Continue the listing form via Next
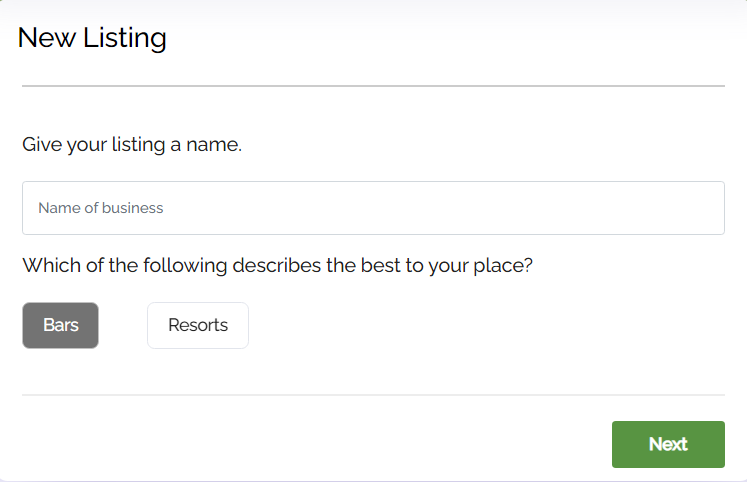The height and width of the screenshot is (482, 747). pyautogui.click(x=668, y=444)
